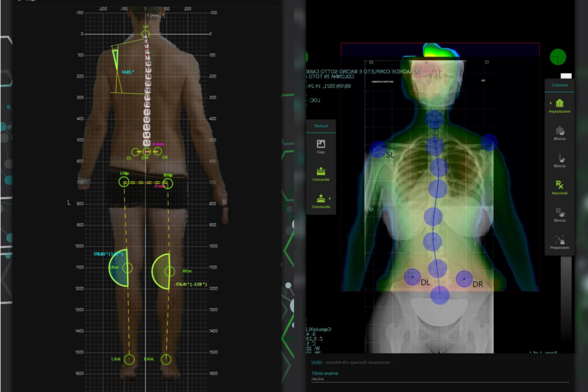Screen dimensions: 588x392
Task: Open the Texture panel header
Action: click(x=321, y=126)
